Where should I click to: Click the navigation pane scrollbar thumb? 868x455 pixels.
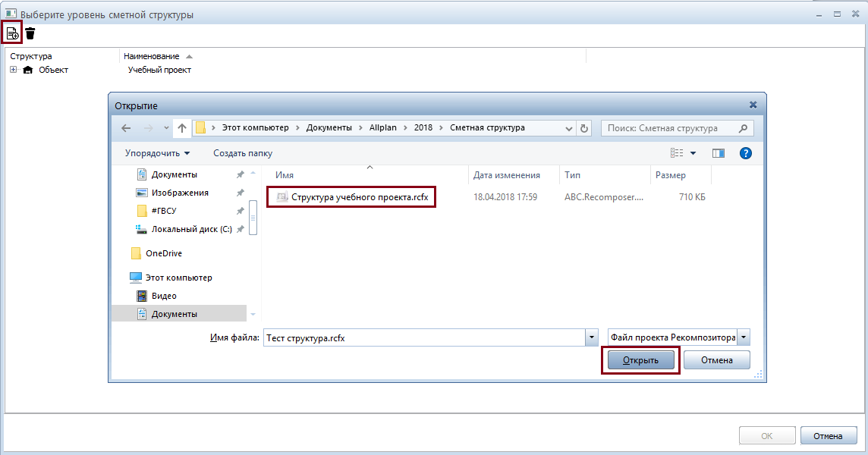(253, 218)
